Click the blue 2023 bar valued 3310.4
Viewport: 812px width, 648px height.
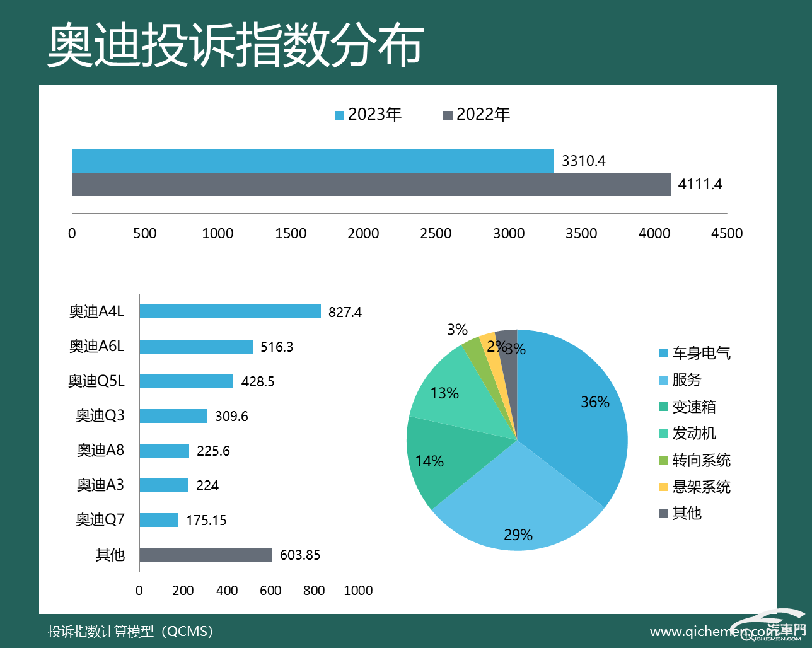[x=313, y=161]
